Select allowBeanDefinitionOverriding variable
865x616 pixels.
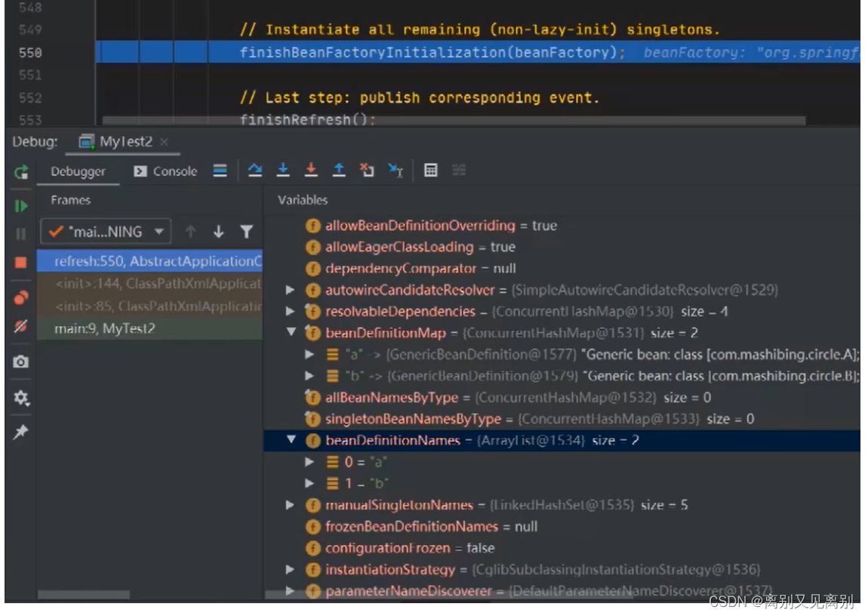pyautogui.click(x=562, y=225)
